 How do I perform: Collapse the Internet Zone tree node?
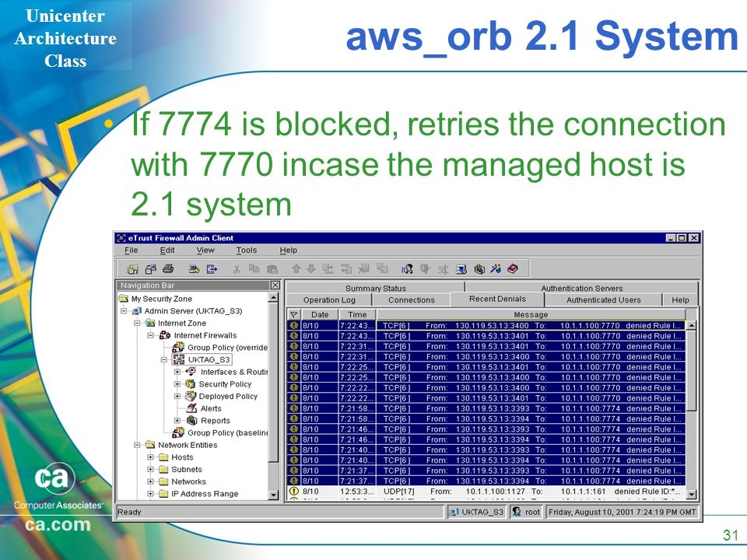tap(137, 324)
